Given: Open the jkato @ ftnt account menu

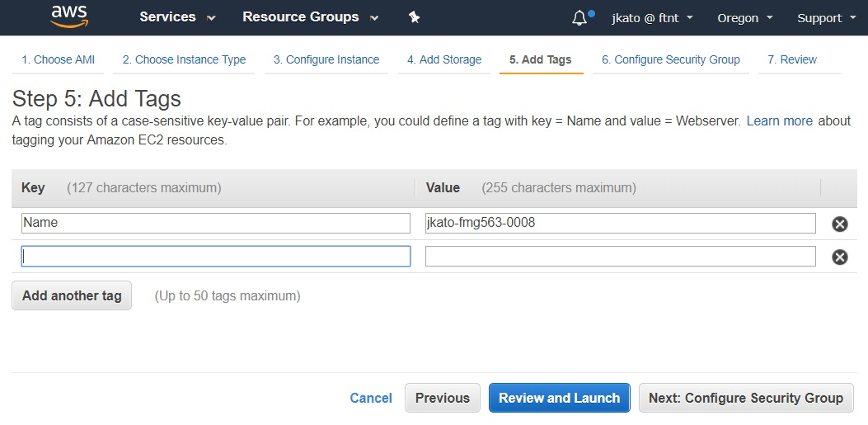Looking at the screenshot, I should (652, 17).
